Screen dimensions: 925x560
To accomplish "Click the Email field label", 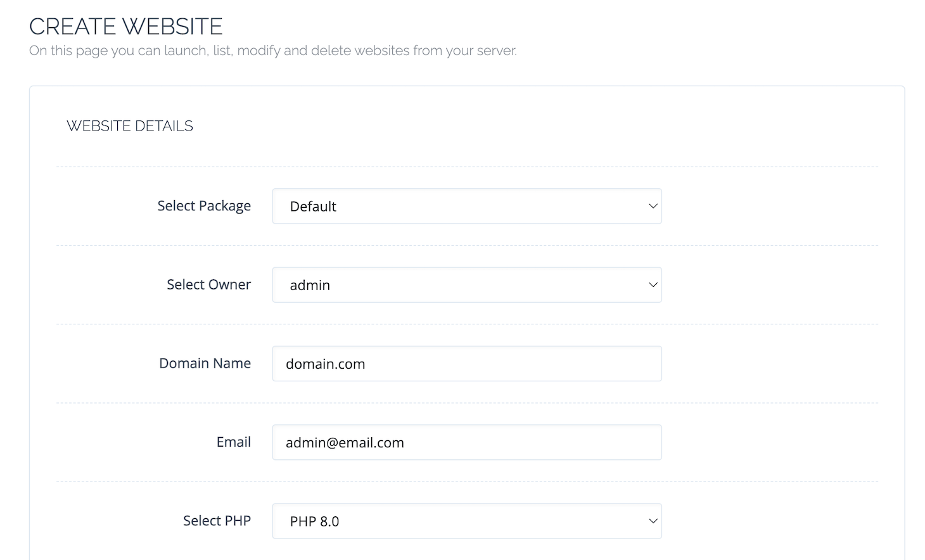I will (x=233, y=442).
